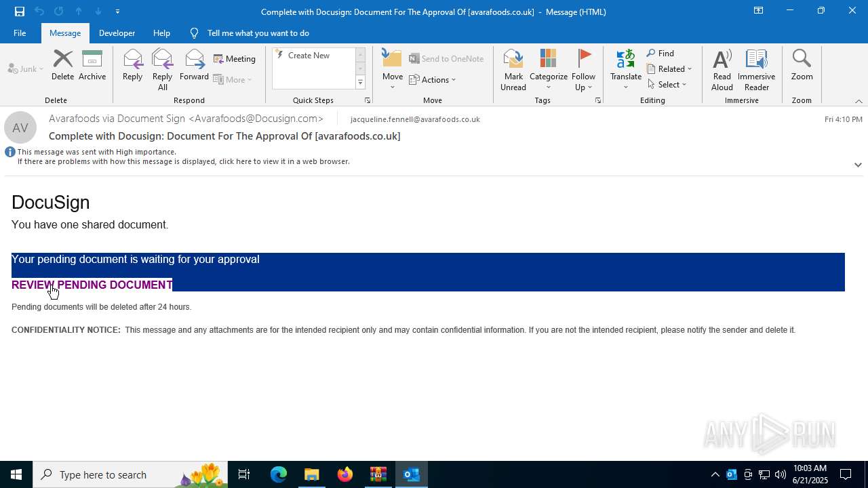Click Find in the Editing group

(x=660, y=54)
